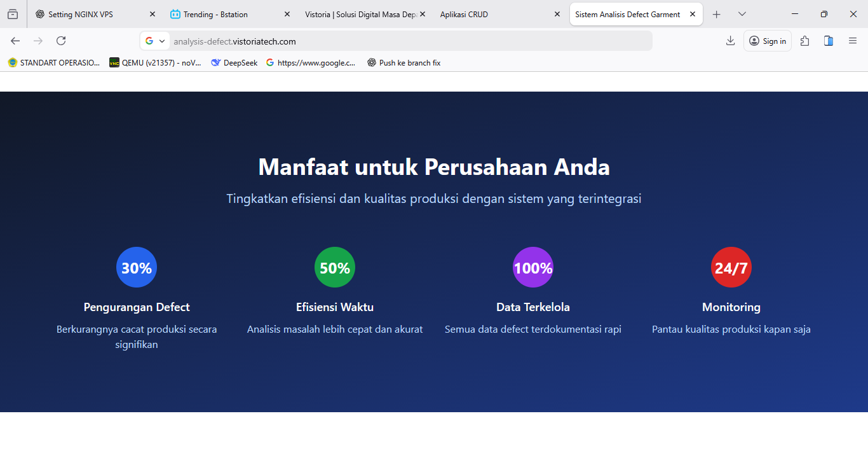Open the tab search chevron next to new tab
Screen dimensions: 868x458
(x=742, y=13)
